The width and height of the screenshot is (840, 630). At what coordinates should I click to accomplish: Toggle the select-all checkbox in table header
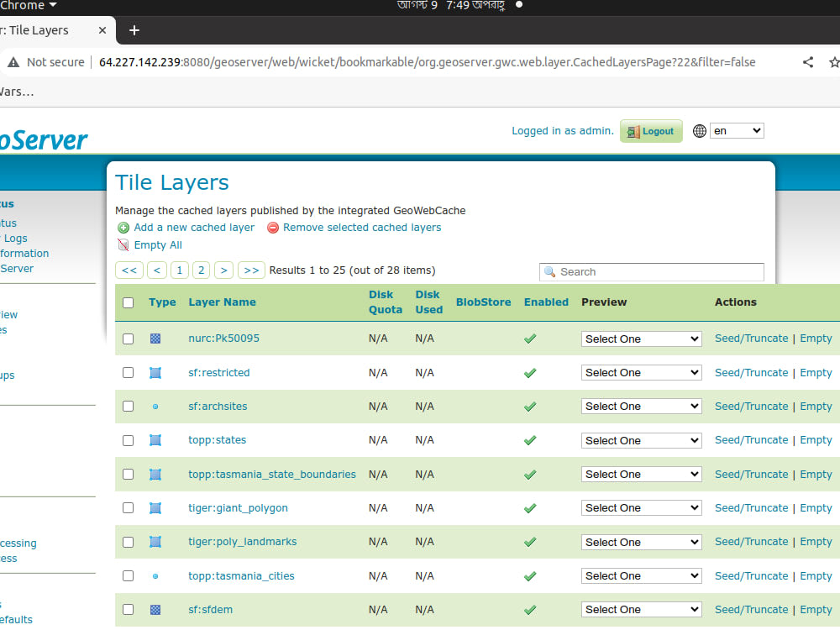click(x=128, y=302)
